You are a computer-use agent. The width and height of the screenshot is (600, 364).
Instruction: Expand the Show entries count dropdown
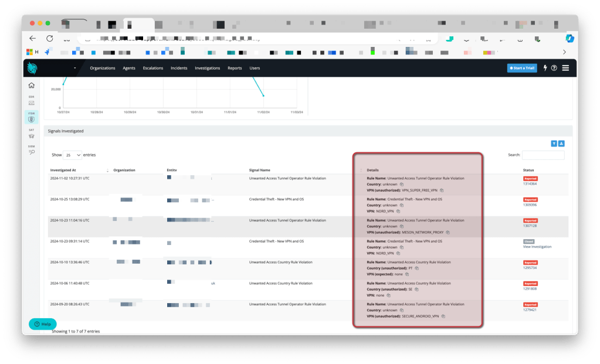coord(73,155)
